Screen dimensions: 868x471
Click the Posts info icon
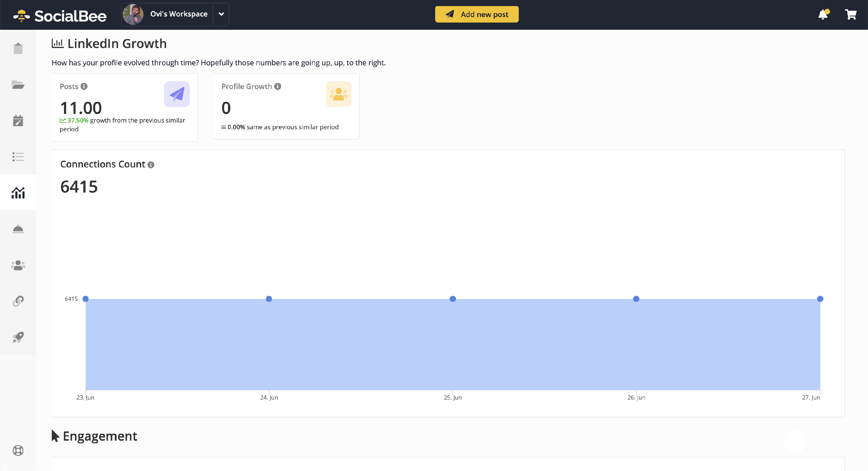84,86
